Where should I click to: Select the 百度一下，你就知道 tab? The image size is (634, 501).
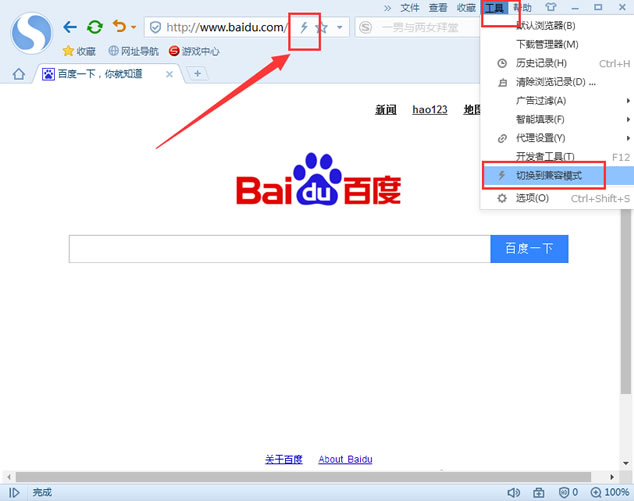[x=99, y=74]
